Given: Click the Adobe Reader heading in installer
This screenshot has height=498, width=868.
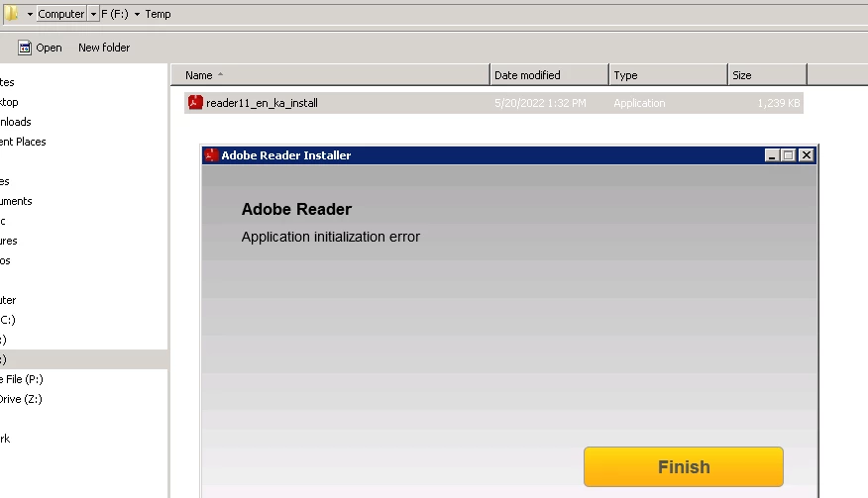Looking at the screenshot, I should (296, 209).
